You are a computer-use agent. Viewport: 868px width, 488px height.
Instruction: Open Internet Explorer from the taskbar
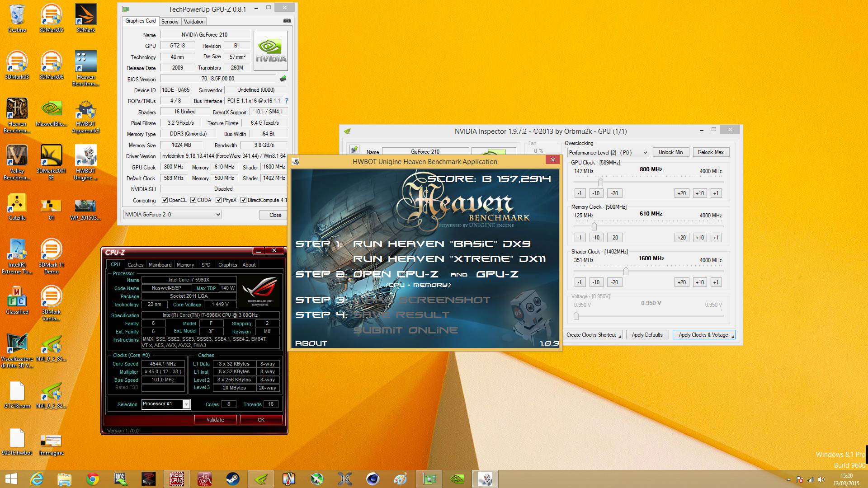pos(37,479)
